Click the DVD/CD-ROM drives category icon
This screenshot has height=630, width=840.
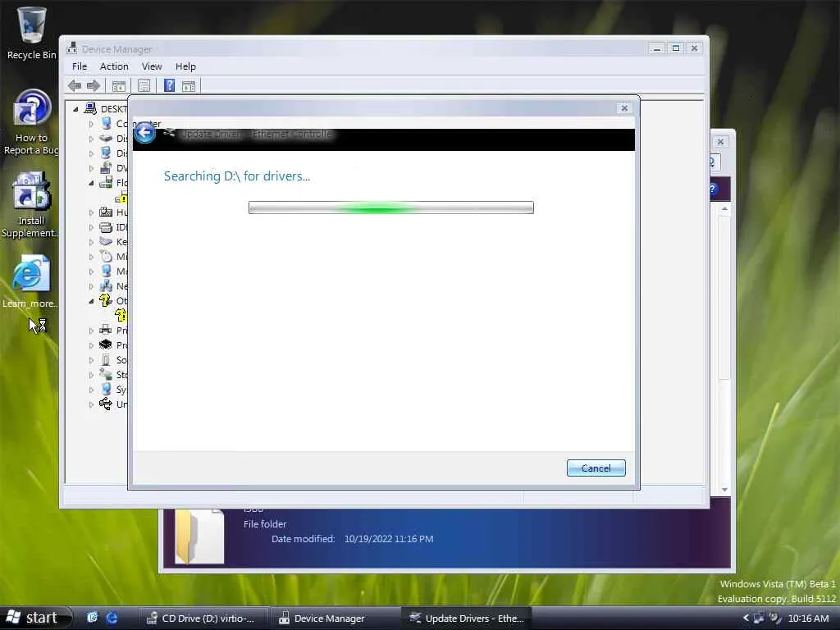(x=106, y=167)
